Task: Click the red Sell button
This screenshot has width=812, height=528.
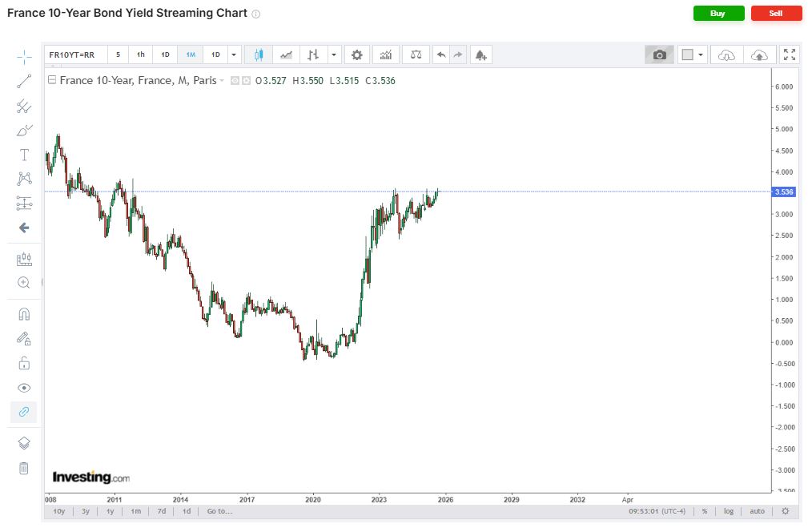Action: pos(776,14)
